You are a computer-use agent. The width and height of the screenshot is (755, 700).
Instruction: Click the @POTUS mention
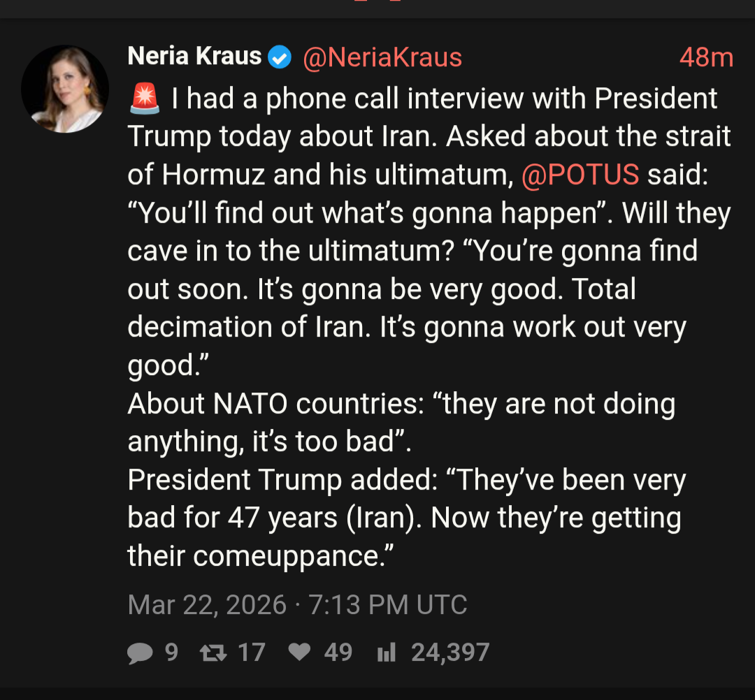coord(580,175)
